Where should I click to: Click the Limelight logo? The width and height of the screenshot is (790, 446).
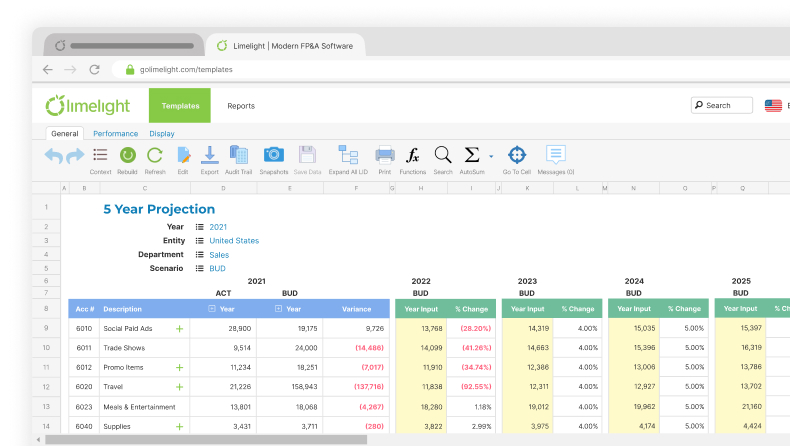(x=88, y=105)
